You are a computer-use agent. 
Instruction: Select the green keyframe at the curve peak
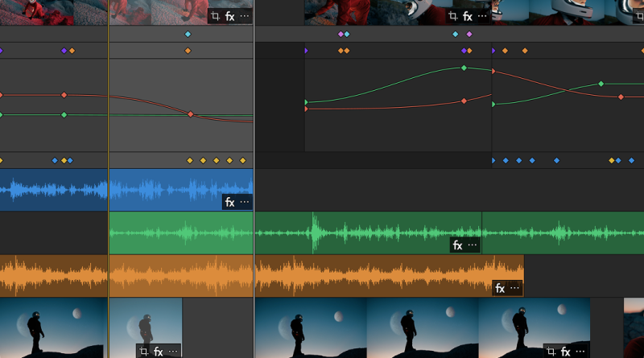[464, 68]
